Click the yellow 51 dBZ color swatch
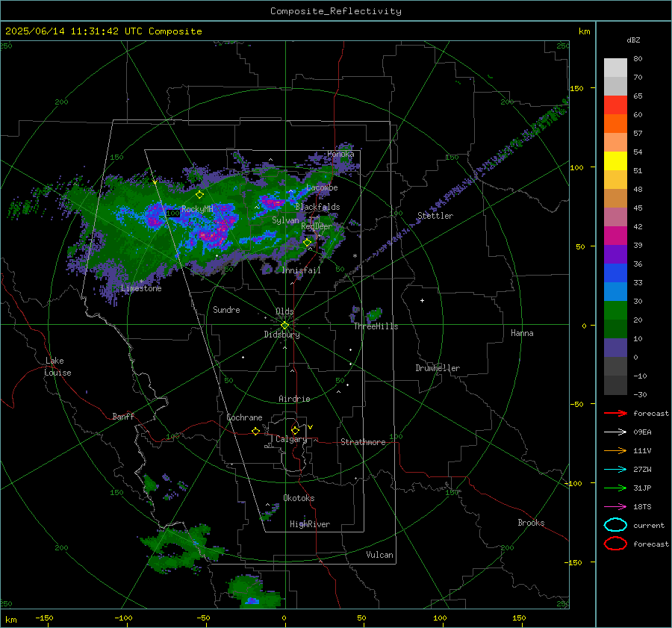 pyautogui.click(x=615, y=161)
